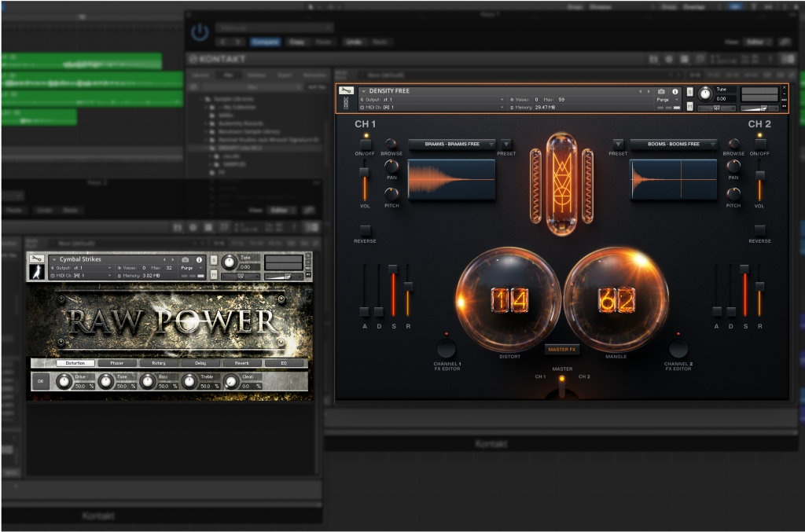Click the CH 1 Pan knob
This screenshot has width=805, height=532.
pyautogui.click(x=391, y=167)
